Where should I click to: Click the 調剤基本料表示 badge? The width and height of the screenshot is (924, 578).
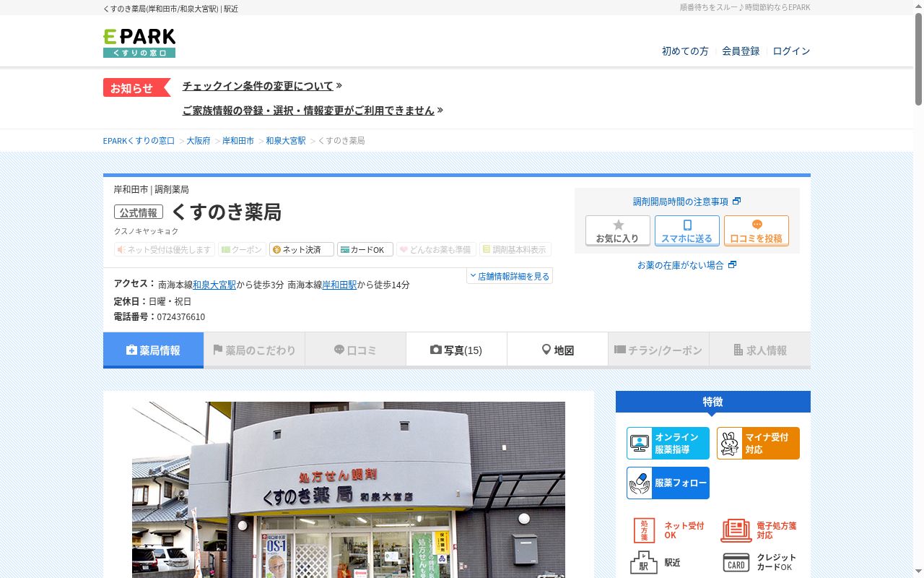(x=515, y=249)
